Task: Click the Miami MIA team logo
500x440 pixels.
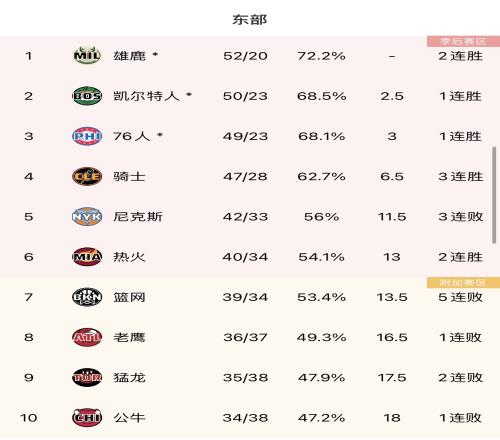Action: pyautogui.click(x=87, y=257)
